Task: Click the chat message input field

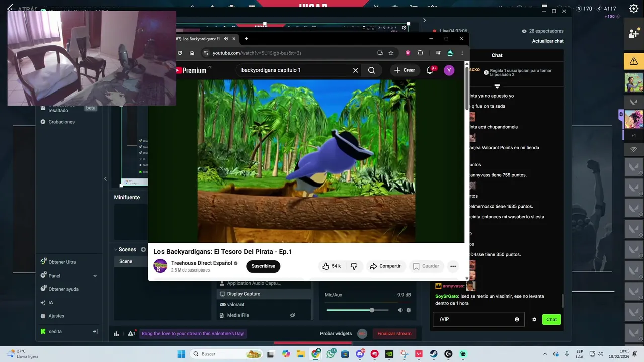Action: coord(478,319)
